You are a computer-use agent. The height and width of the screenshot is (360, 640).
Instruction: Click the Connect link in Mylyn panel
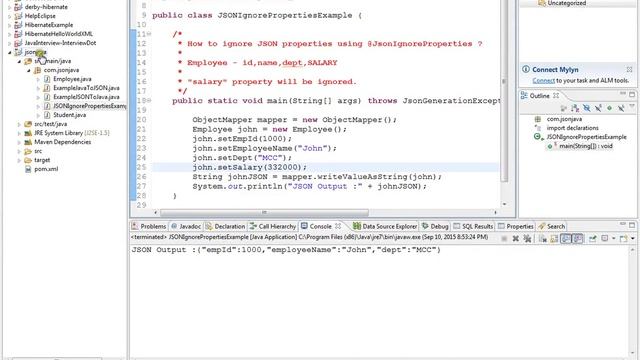pos(543,81)
